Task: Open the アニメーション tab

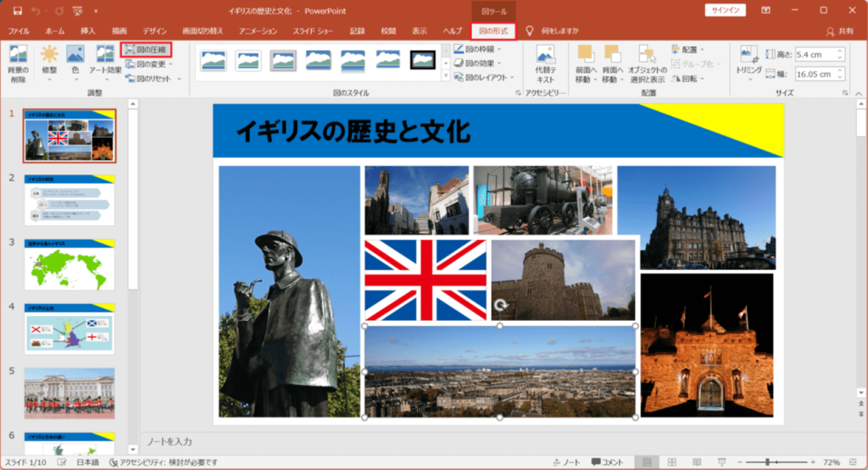Action: click(258, 31)
